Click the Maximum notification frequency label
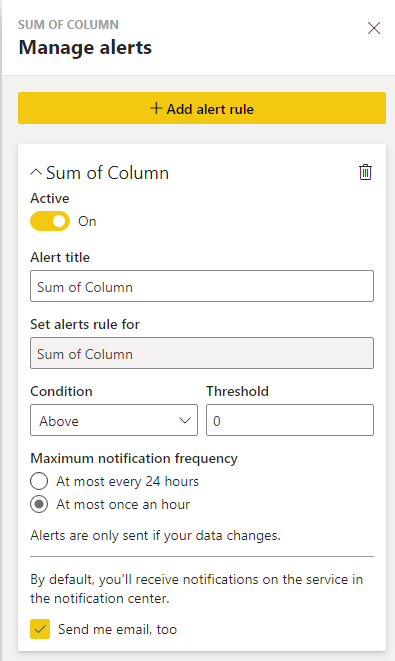This screenshot has height=661, width=395. (x=134, y=458)
